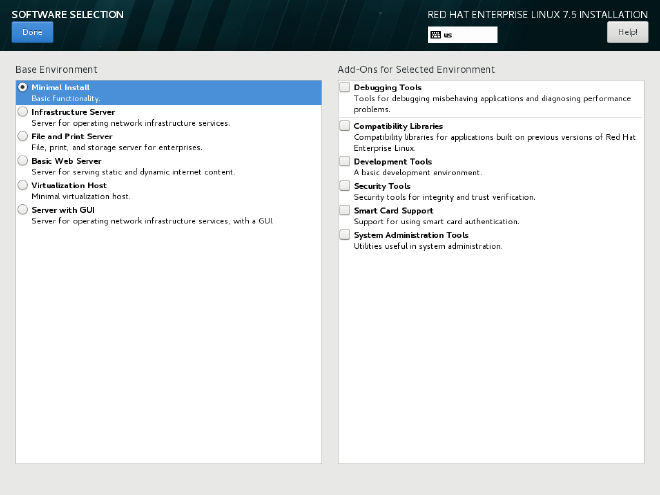The height and width of the screenshot is (495, 660).
Task: Click 'Basic functionality.' description text
Action: tap(66, 98)
